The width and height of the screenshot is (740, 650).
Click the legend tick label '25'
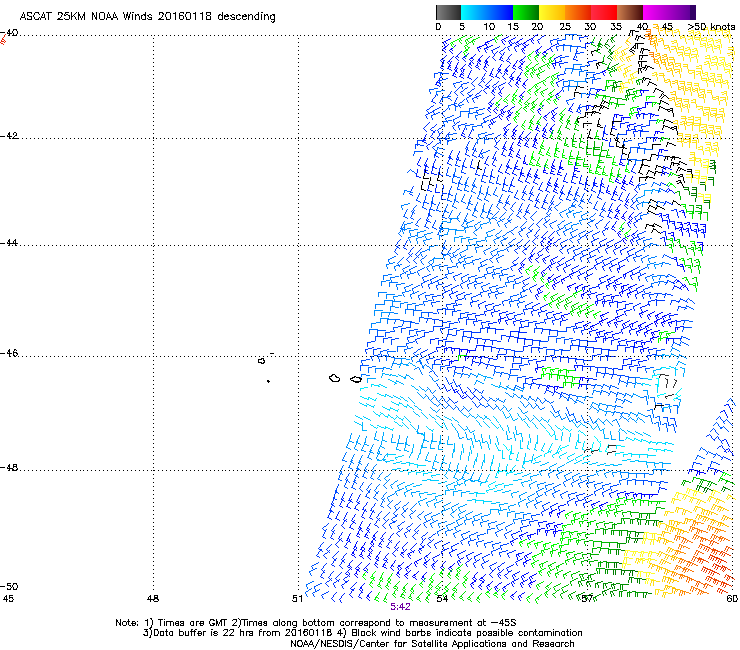565,27
